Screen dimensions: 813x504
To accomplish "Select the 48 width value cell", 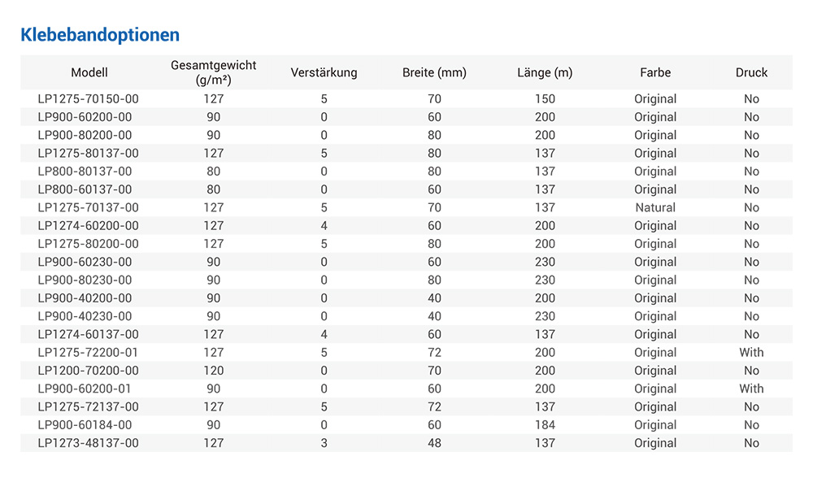I will pyautogui.click(x=434, y=443).
